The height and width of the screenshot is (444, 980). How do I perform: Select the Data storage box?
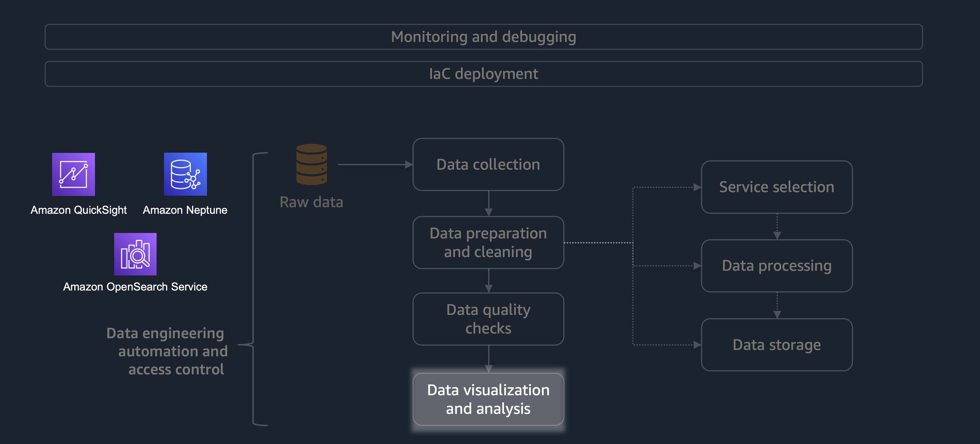pos(776,345)
